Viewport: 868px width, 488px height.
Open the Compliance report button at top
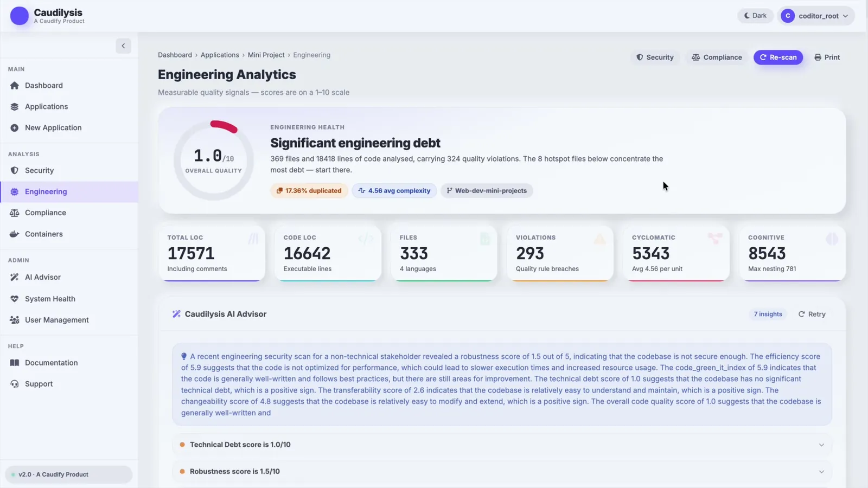[x=717, y=57]
